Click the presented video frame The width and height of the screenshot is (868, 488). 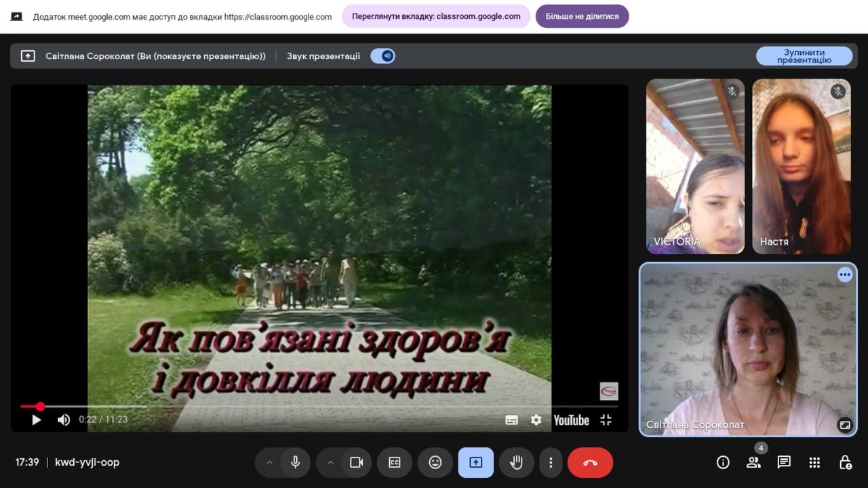pos(319,258)
